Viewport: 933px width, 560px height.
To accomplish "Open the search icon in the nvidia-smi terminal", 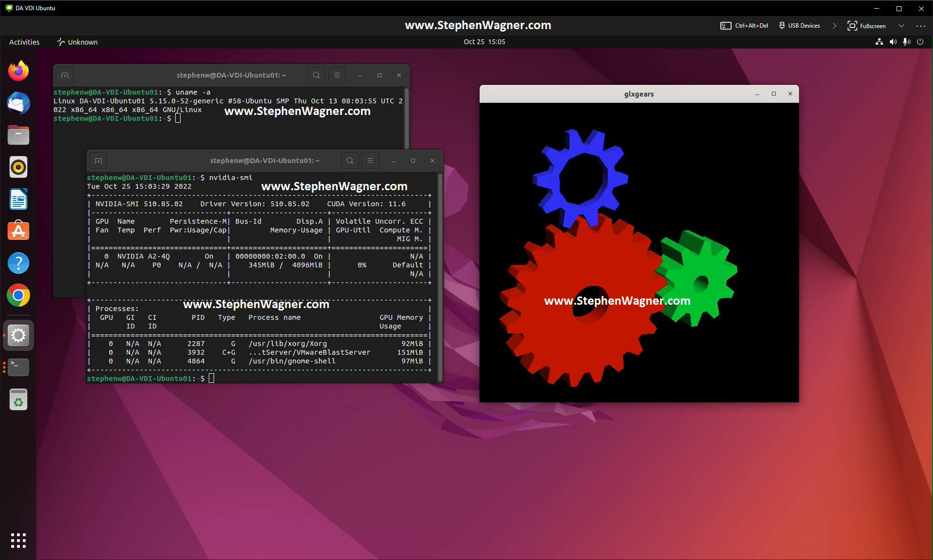I will tap(350, 160).
